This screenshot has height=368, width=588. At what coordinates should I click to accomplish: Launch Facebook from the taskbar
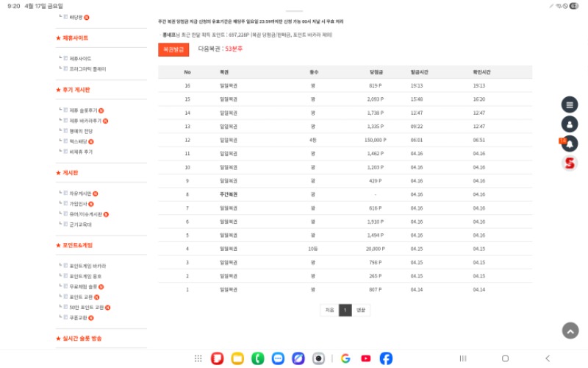386,358
